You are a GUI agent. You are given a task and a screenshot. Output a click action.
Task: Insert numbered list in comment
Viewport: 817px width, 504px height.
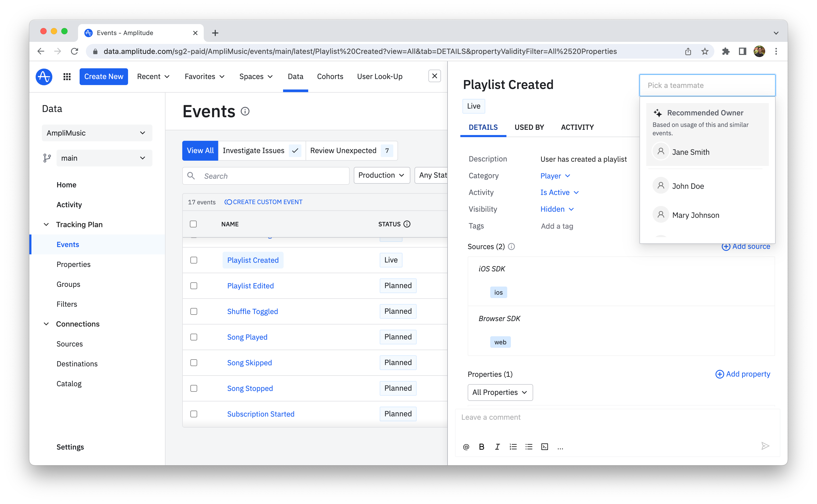coord(513,447)
